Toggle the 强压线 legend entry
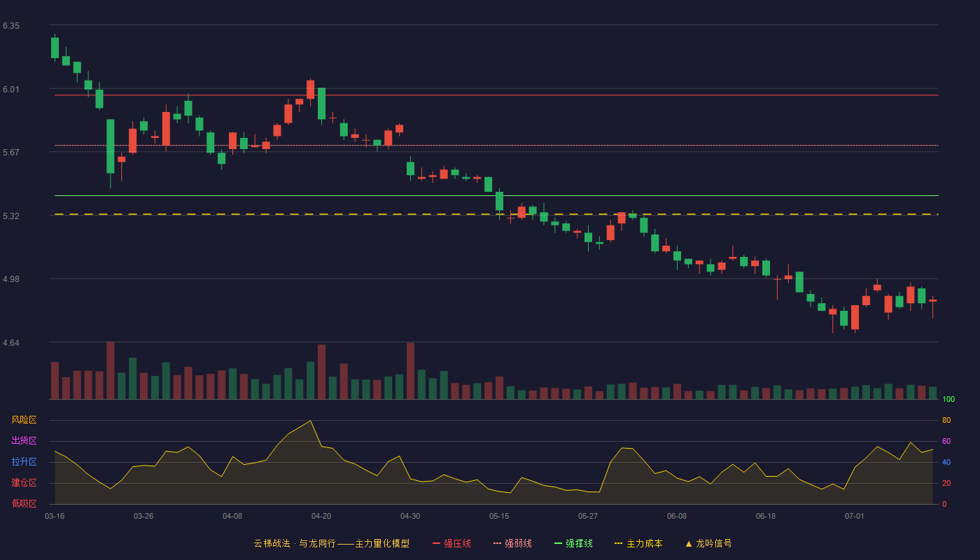Image resolution: width=980 pixels, height=560 pixels. [451, 543]
